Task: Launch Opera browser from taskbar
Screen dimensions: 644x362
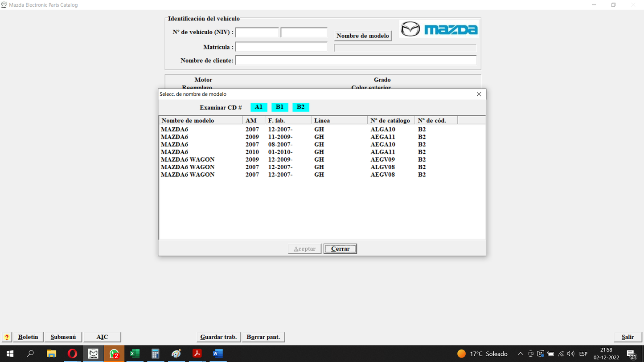Action: pyautogui.click(x=72, y=354)
